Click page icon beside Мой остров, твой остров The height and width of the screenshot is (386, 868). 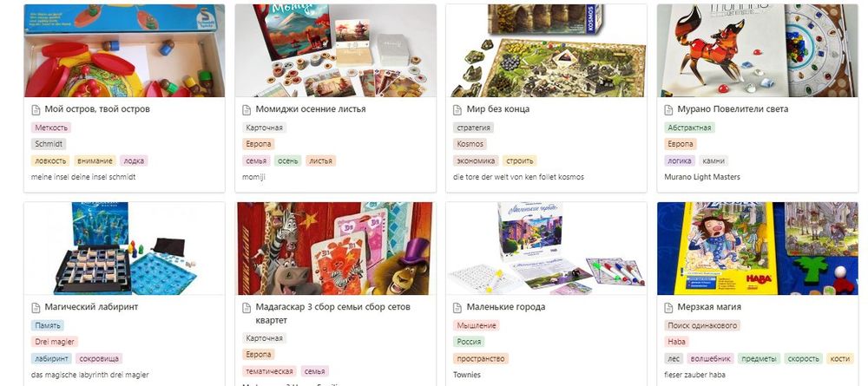tap(36, 109)
